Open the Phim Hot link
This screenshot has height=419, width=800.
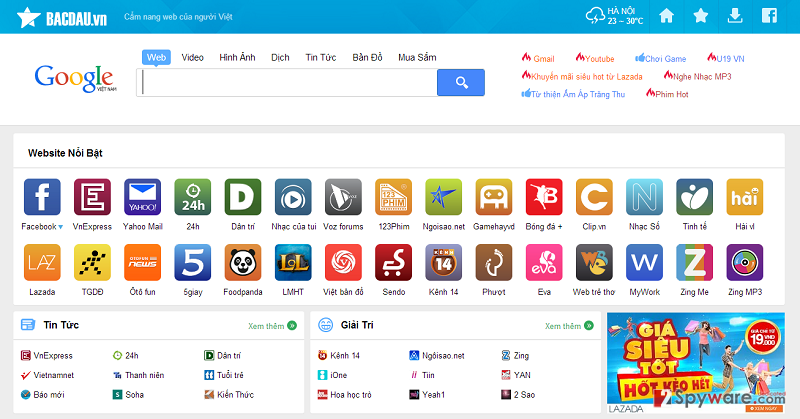pos(667,94)
